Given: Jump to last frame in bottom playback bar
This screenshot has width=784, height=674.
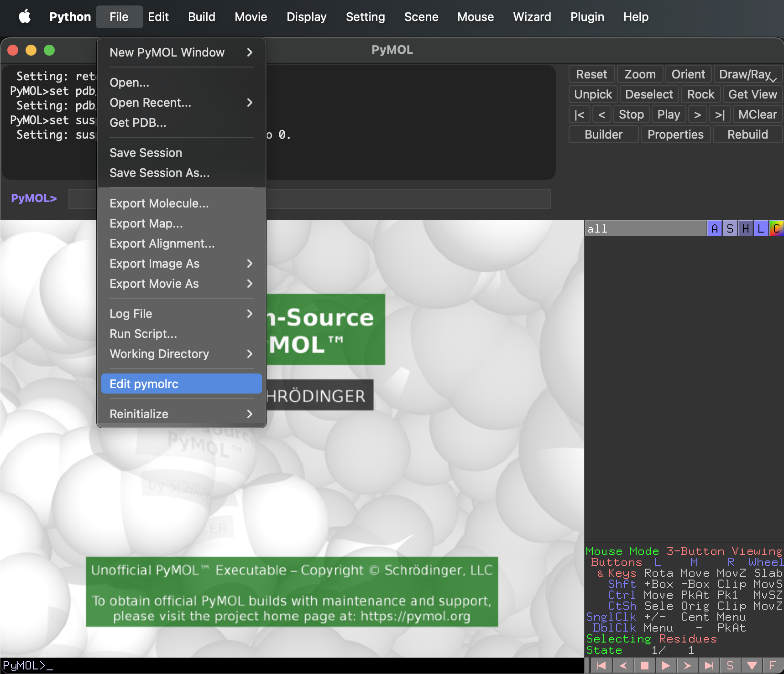Looking at the screenshot, I should click(709, 665).
